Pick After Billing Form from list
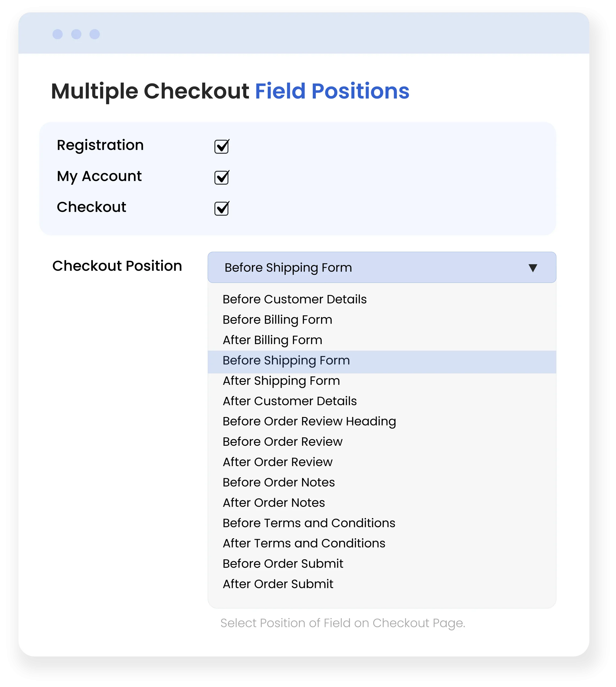This screenshot has width=616, height=687. [x=272, y=340]
